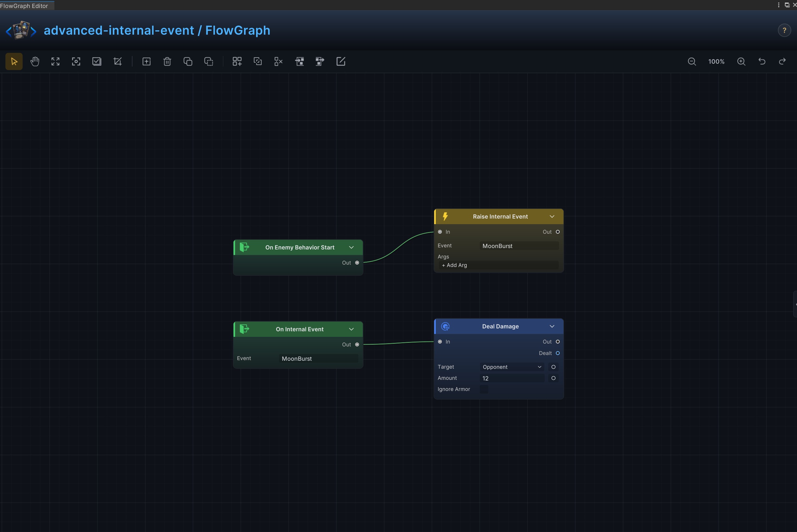Click the Ignore Armor label
Image resolution: width=797 pixels, height=532 pixels.
454,389
